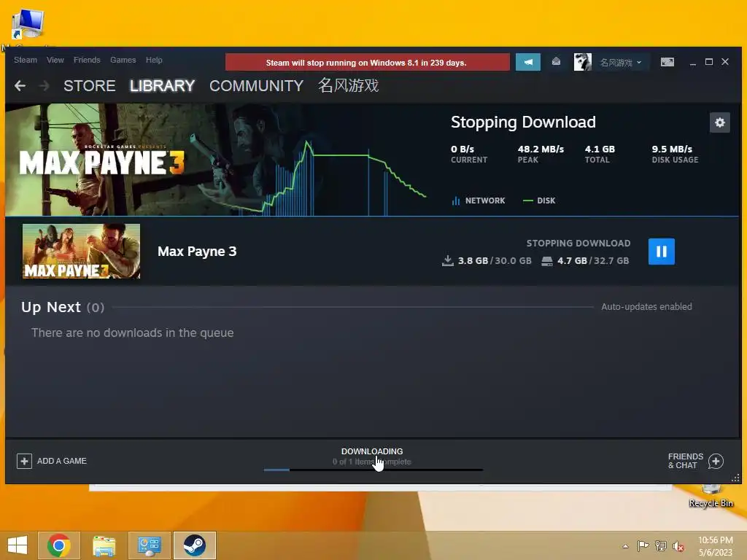The height and width of the screenshot is (560, 747).
Task: Open the inbox envelope icon
Action: (556, 62)
